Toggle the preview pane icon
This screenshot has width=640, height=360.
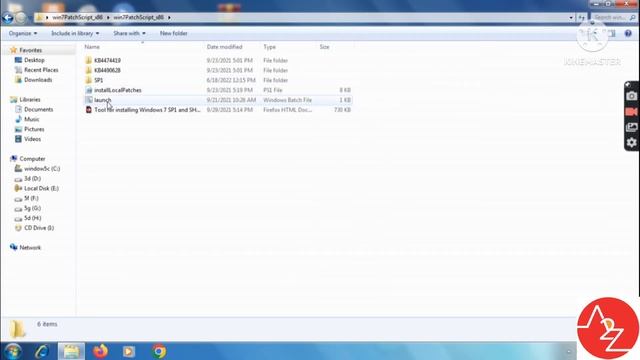tap(611, 33)
